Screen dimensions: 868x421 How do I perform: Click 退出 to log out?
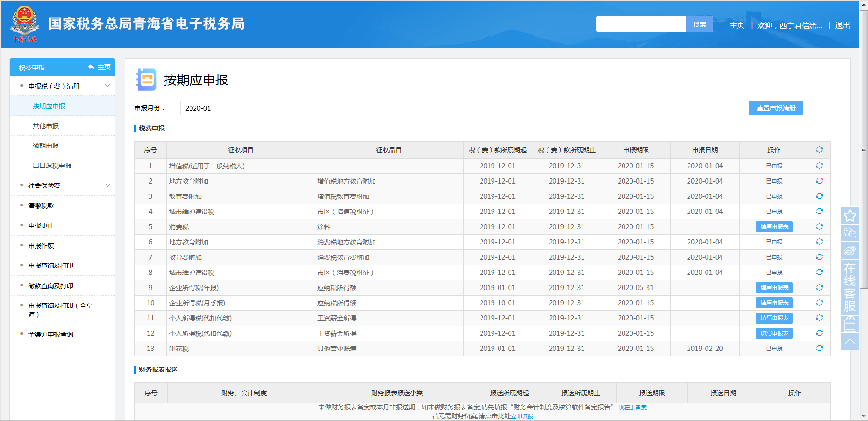tap(842, 25)
